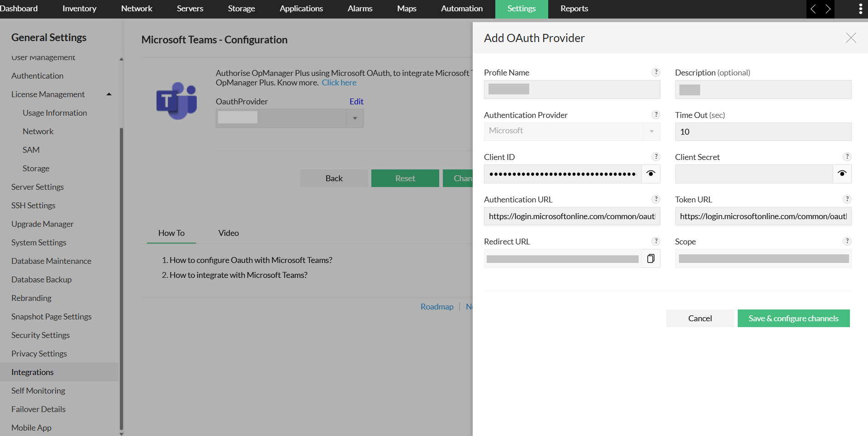Open the Dashboard menu
Image resolution: width=868 pixels, height=436 pixels.
coord(19,9)
